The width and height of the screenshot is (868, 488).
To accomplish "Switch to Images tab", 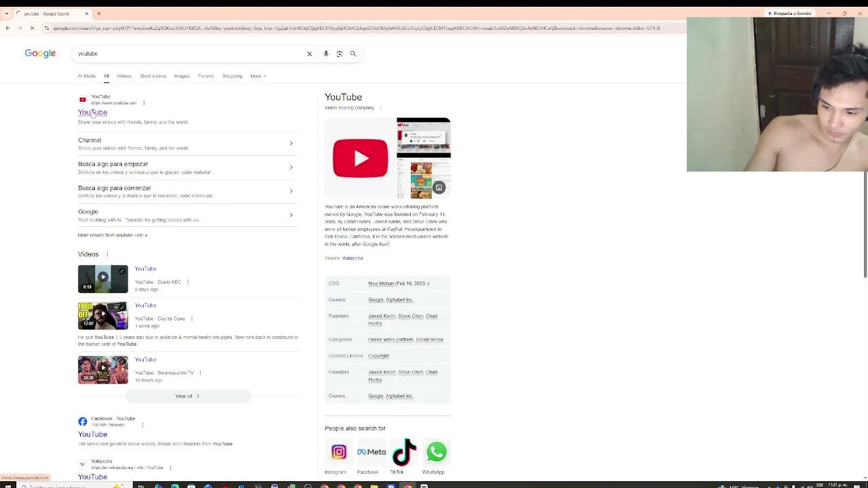I will tap(182, 76).
